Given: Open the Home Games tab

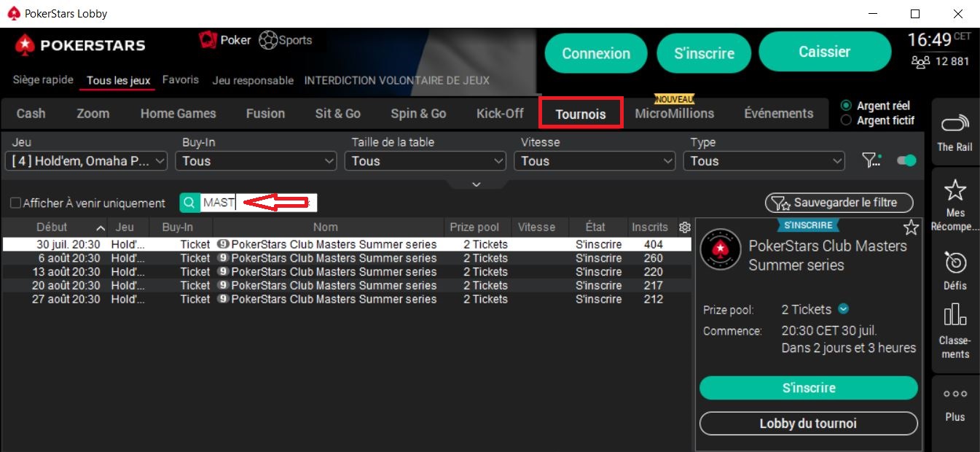Looking at the screenshot, I should (179, 114).
